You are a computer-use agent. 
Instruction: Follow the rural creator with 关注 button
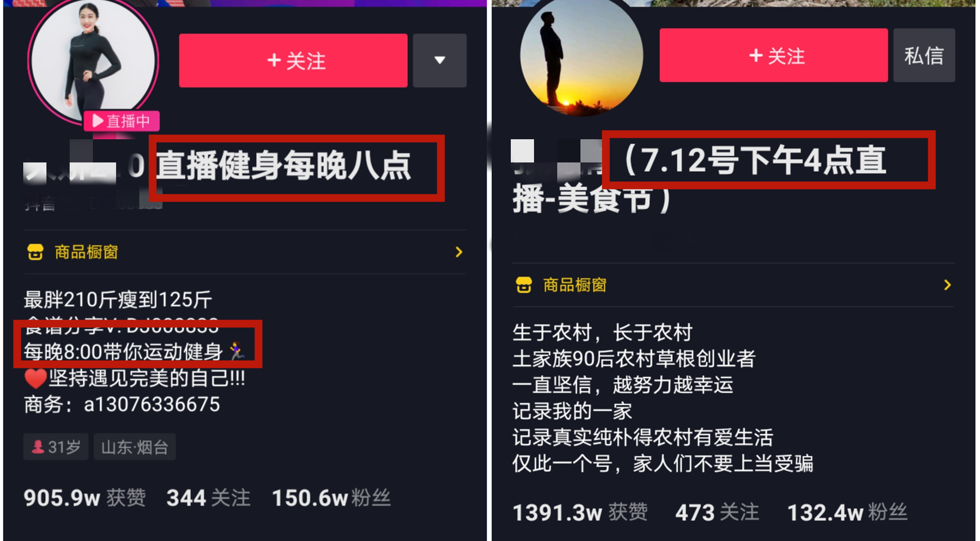[x=773, y=55]
